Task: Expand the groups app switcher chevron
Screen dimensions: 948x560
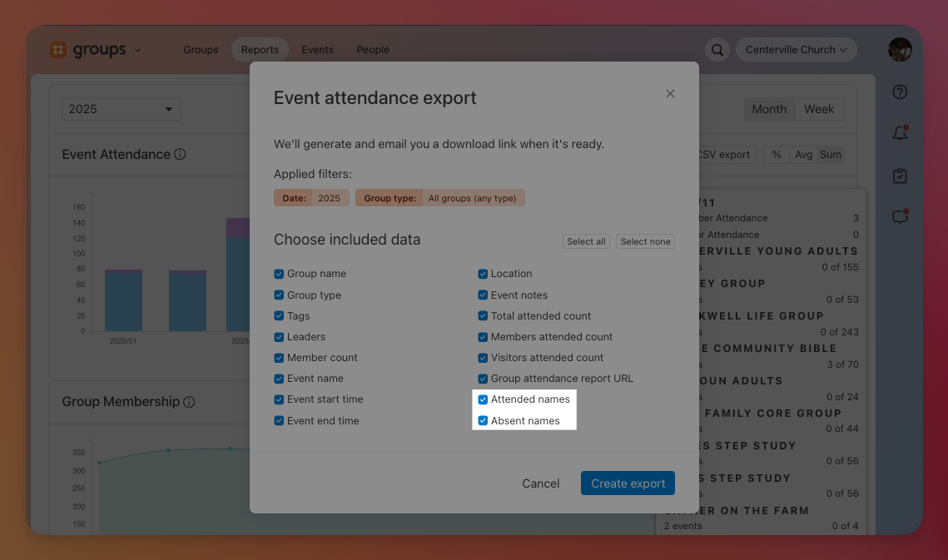Action: [138, 50]
